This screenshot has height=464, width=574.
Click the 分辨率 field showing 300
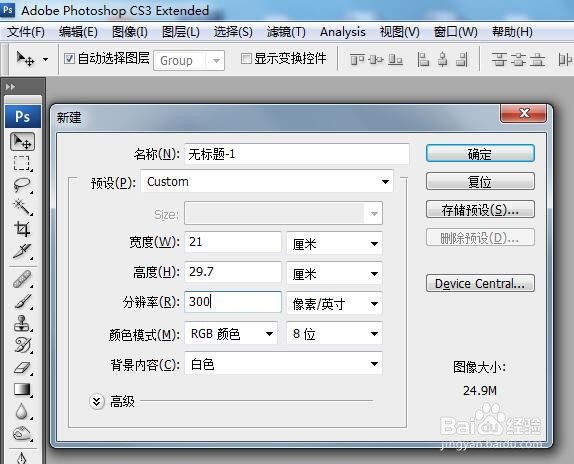pyautogui.click(x=233, y=302)
